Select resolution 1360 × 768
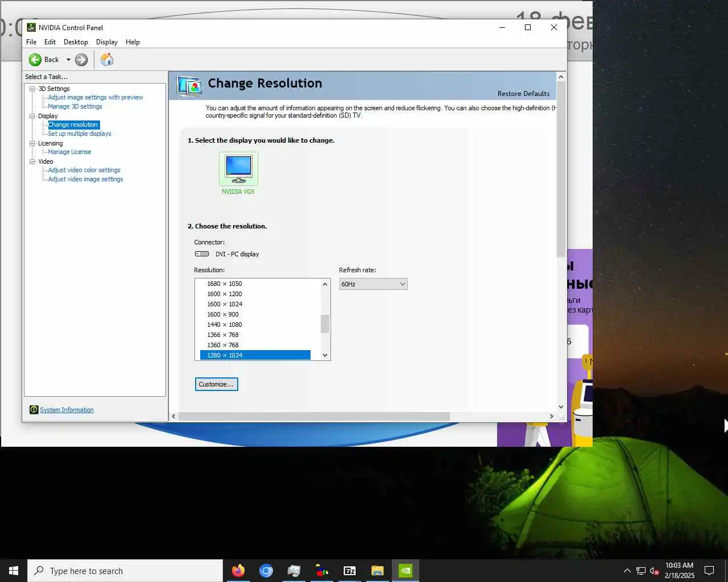Viewport: 728px width, 582px height. 255,345
